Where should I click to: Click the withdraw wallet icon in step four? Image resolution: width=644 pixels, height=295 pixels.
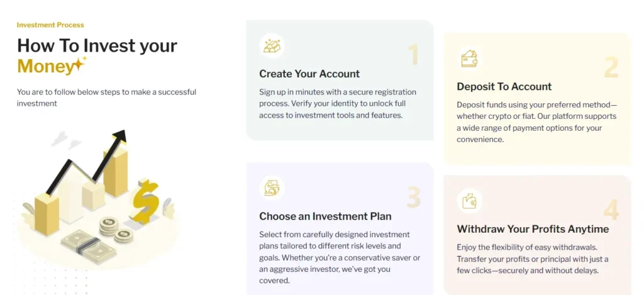469,201
